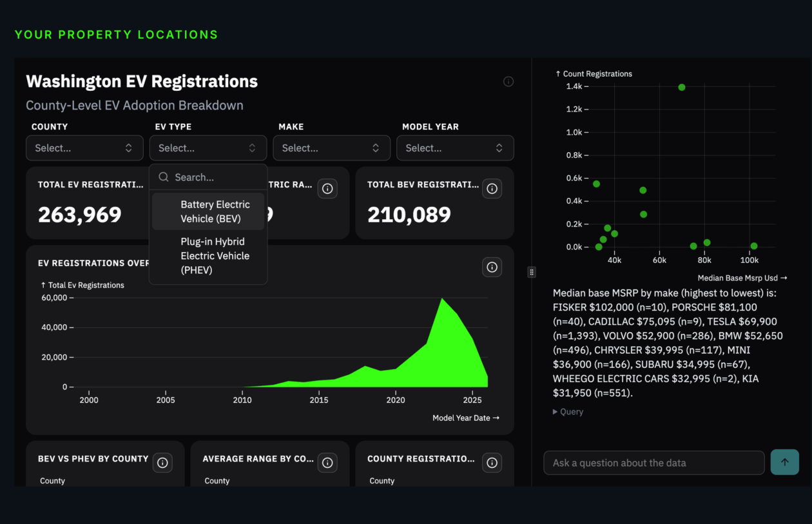This screenshot has width=812, height=524.
Task: Click info icon beside Washington EV Registrations title
Action: (508, 81)
